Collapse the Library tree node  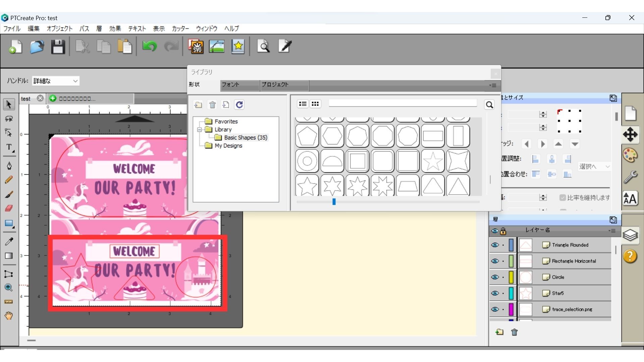coord(200,129)
